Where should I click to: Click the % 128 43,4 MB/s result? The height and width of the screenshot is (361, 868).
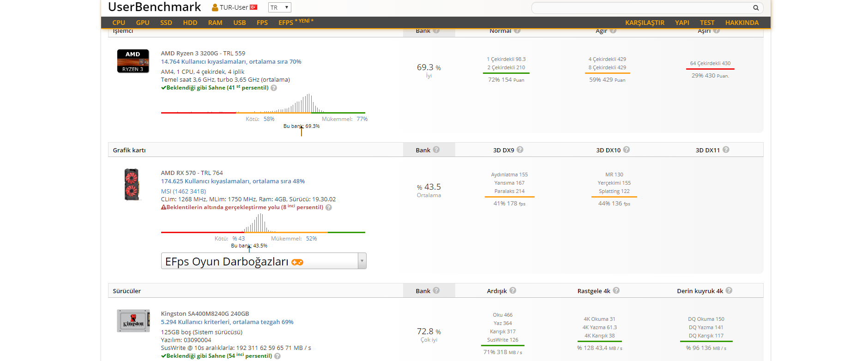pyautogui.click(x=600, y=348)
